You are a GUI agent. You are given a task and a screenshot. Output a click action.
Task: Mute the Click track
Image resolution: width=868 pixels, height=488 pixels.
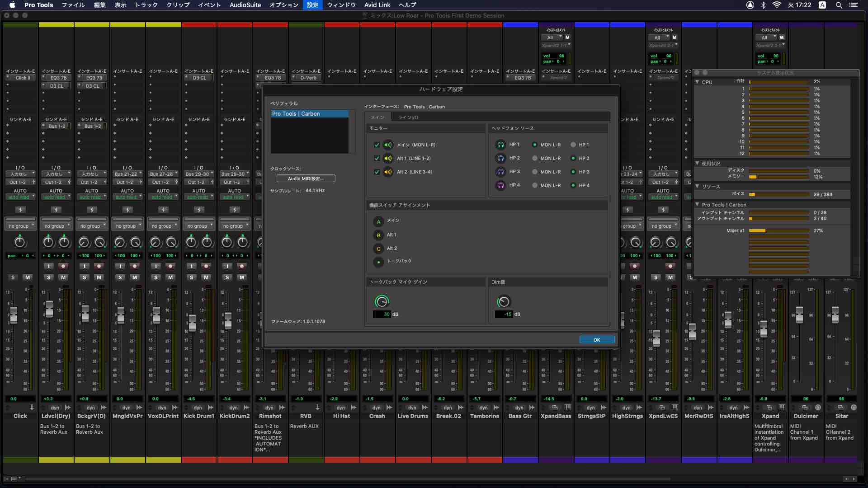[28, 277]
